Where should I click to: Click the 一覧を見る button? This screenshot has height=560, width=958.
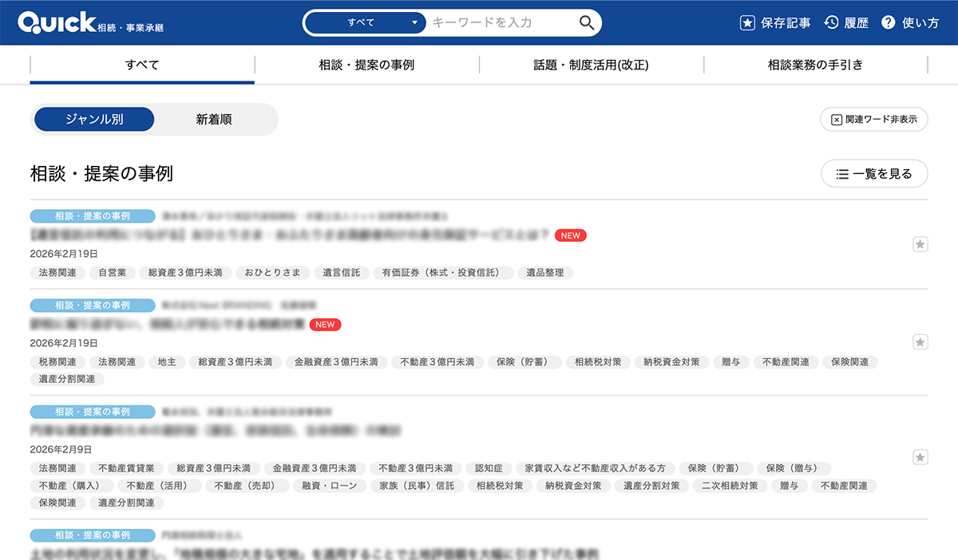click(874, 173)
